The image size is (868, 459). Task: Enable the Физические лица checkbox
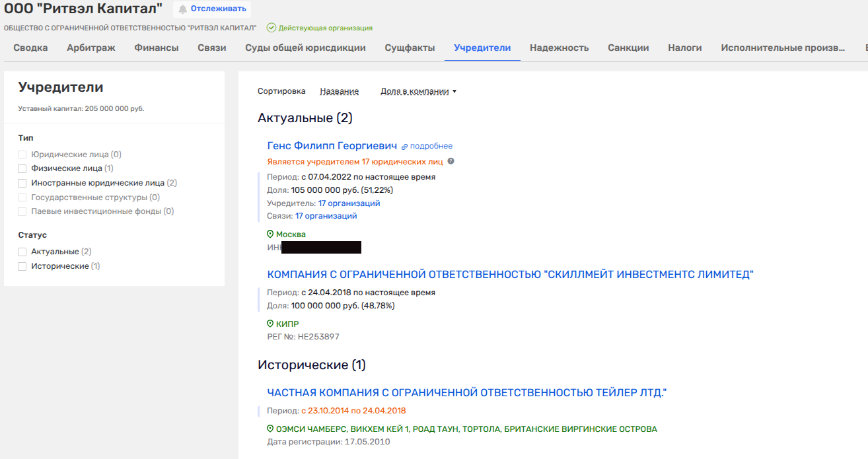click(22, 169)
